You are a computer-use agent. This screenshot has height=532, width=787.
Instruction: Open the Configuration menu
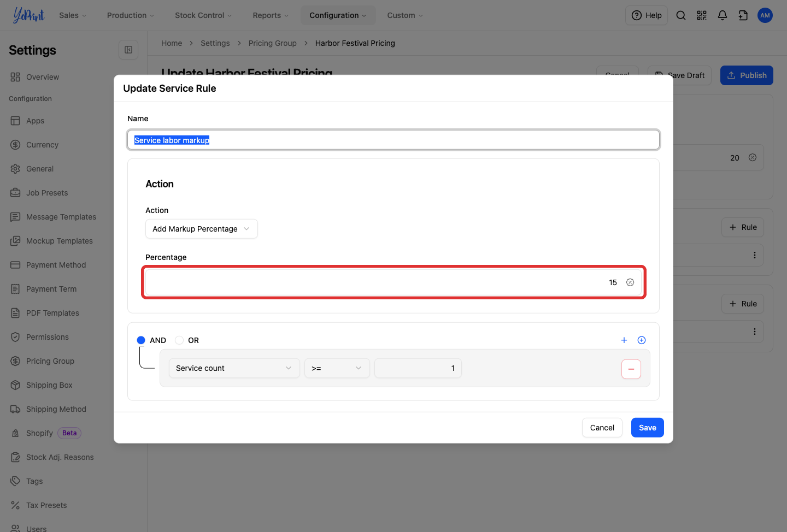338,15
